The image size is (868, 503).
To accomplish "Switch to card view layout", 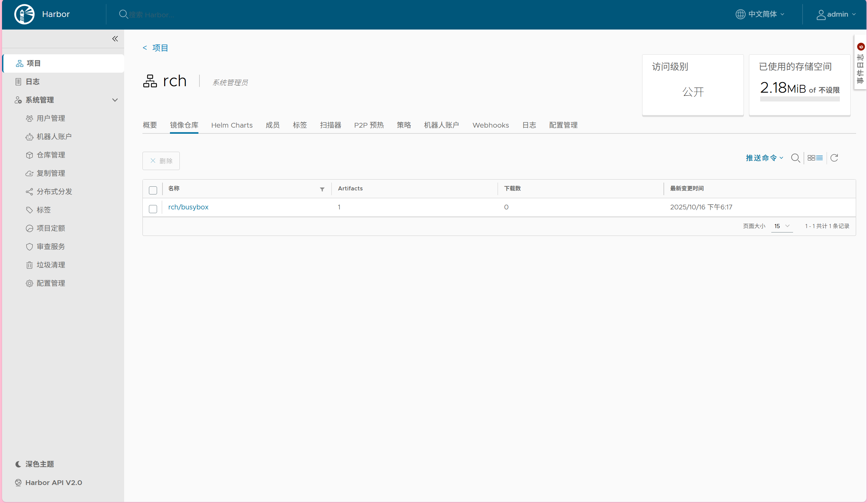I will [x=811, y=158].
